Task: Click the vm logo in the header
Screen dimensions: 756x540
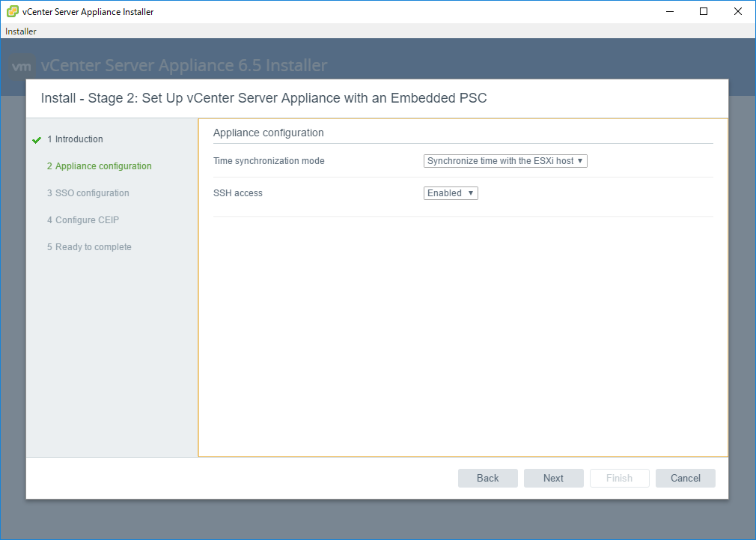Action: coord(22,66)
